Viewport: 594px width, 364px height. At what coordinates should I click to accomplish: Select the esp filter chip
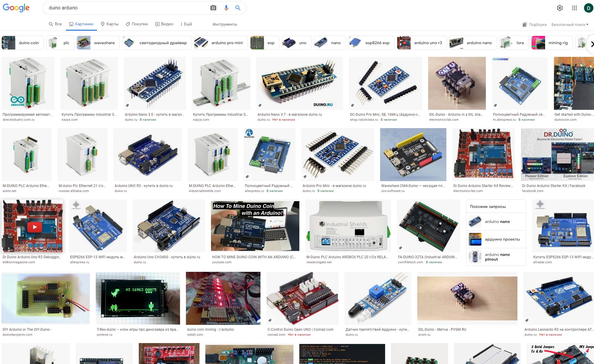click(x=265, y=43)
